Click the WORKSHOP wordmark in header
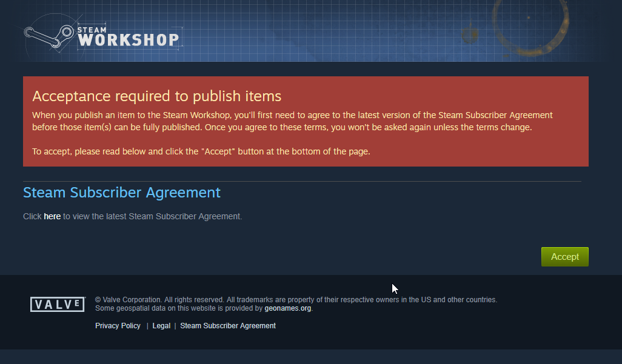Image resolution: width=622 pixels, height=364 pixels. click(x=129, y=40)
